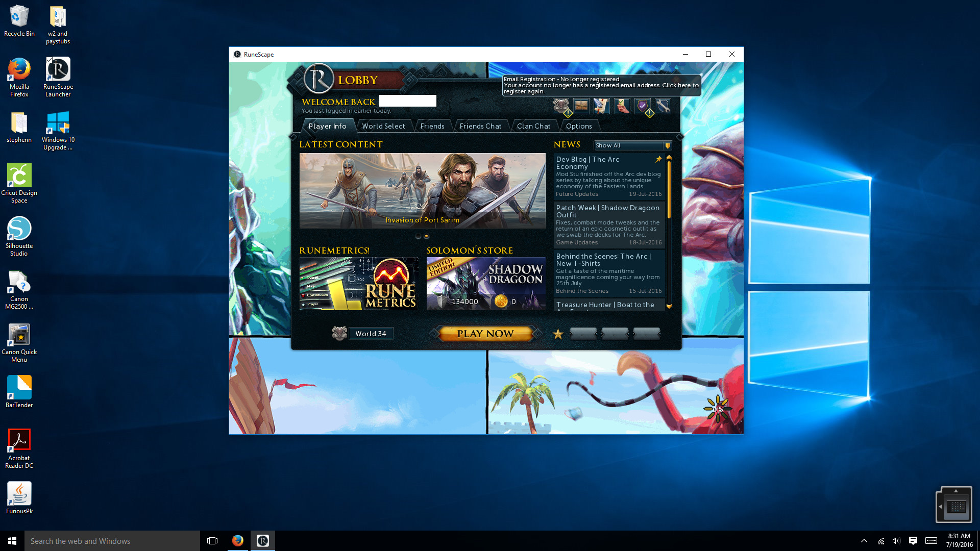Open the Action Center notifications icon
The height and width of the screenshot is (551, 980).
coord(913,541)
